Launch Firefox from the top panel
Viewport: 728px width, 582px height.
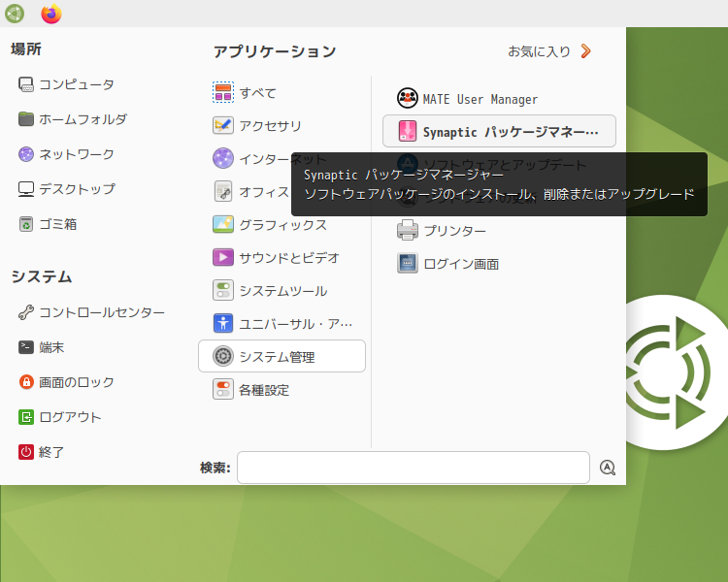click(51, 14)
